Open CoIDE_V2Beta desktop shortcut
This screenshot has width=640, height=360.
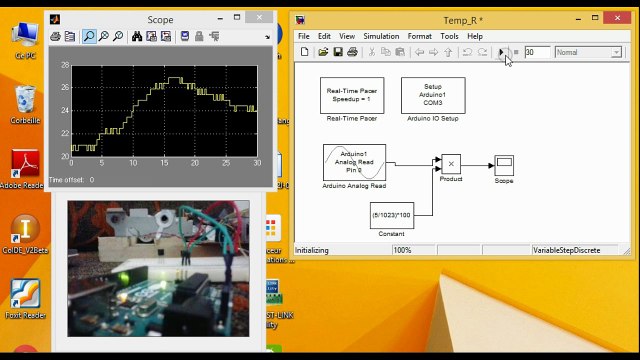tap(25, 235)
